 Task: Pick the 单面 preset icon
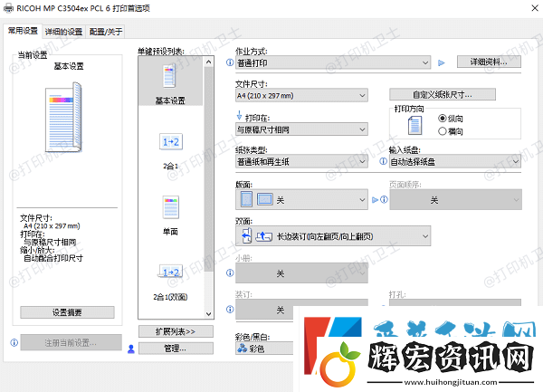(171, 207)
